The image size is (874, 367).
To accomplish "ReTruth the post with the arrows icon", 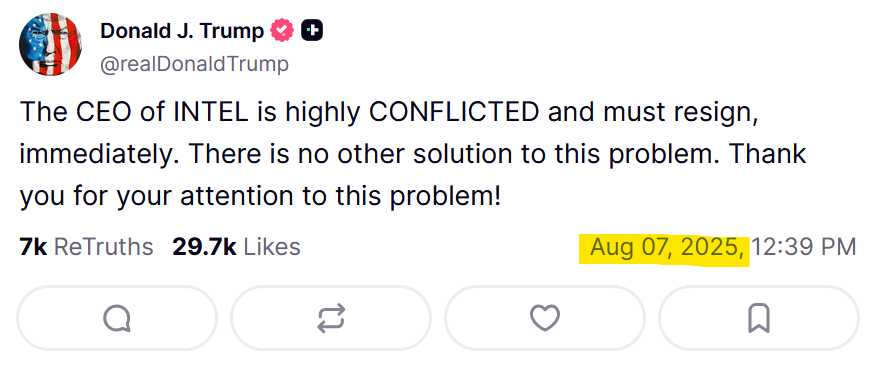I will click(x=331, y=318).
